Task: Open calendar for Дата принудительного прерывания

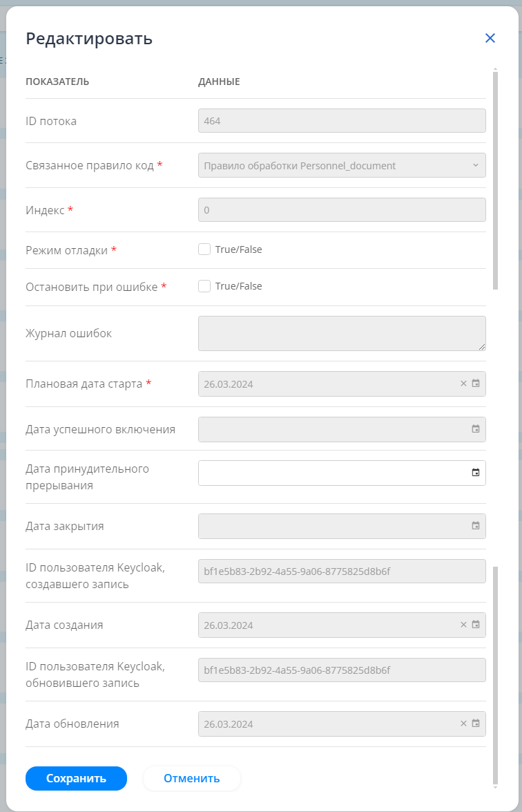Action: coord(476,473)
